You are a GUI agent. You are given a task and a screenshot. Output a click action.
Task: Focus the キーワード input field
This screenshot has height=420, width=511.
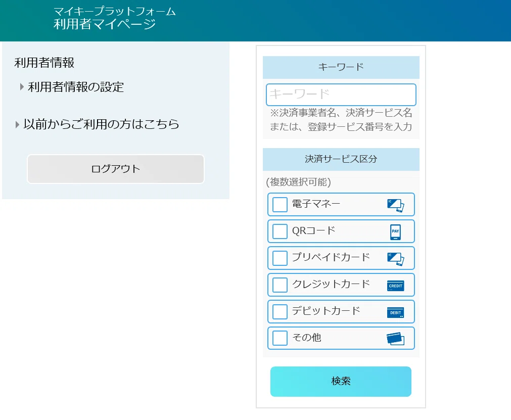(x=341, y=95)
